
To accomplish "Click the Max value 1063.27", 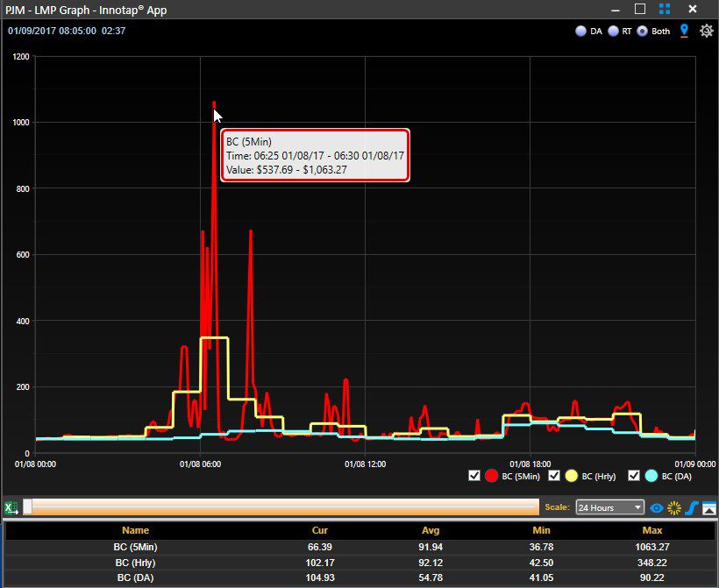I will coord(652,547).
